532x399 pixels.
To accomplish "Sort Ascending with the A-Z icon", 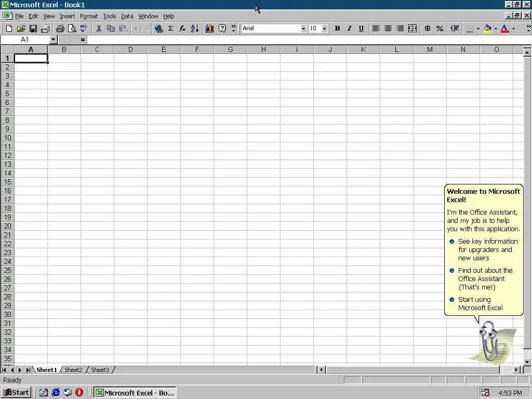I will (195, 29).
